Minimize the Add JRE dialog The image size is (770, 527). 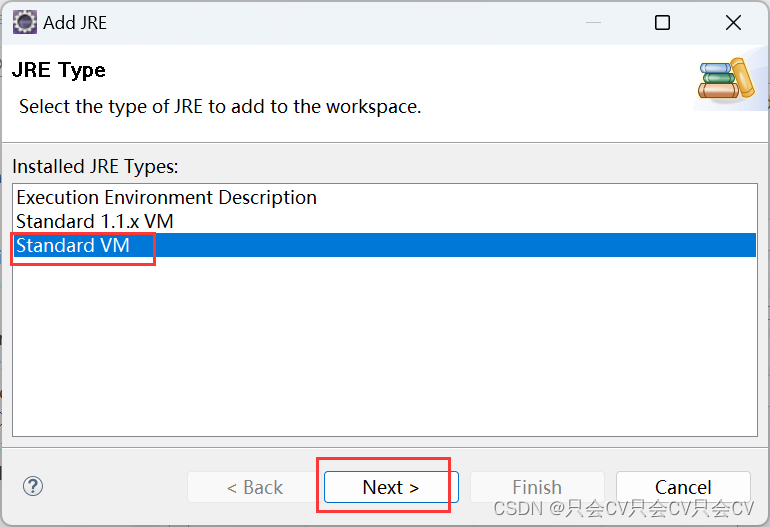(593, 23)
